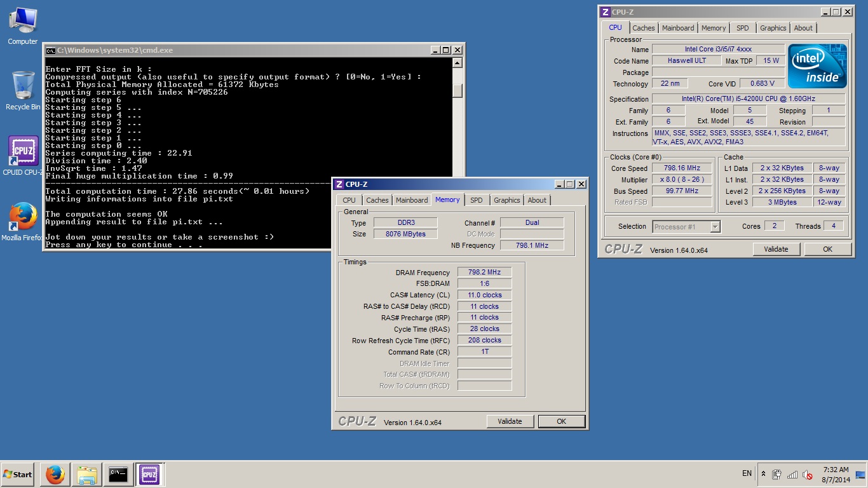Click the Intel inside logo
Image resolution: width=868 pixels, height=488 pixels.
(x=817, y=66)
